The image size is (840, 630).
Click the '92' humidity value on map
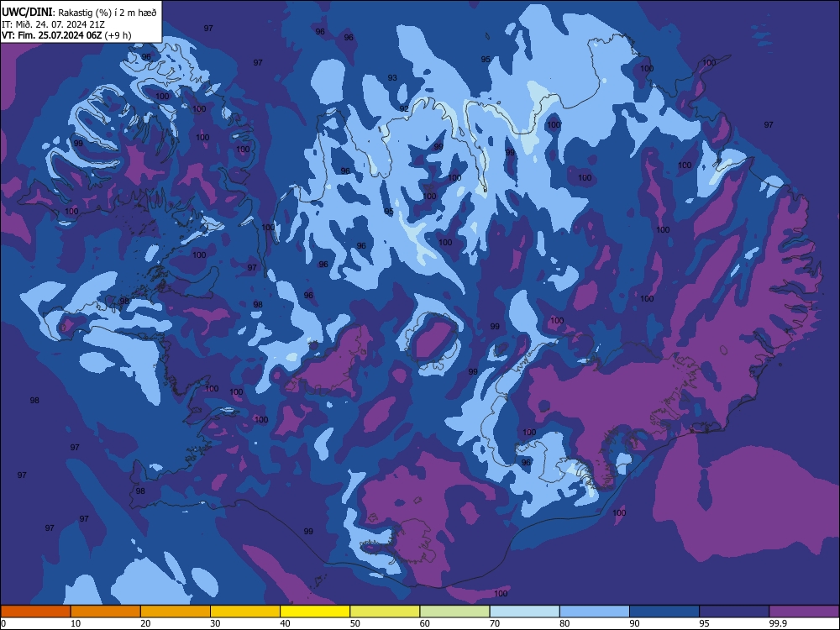pyautogui.click(x=404, y=108)
